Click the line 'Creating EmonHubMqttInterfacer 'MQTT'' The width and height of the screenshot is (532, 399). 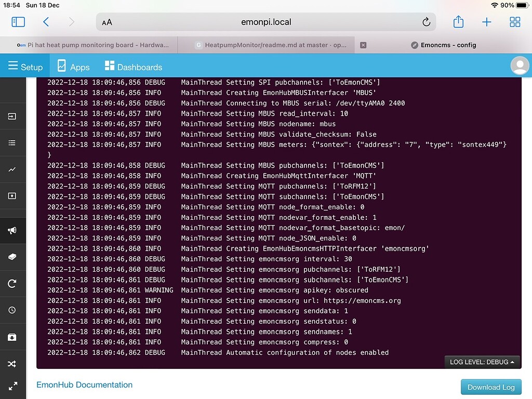point(212,176)
